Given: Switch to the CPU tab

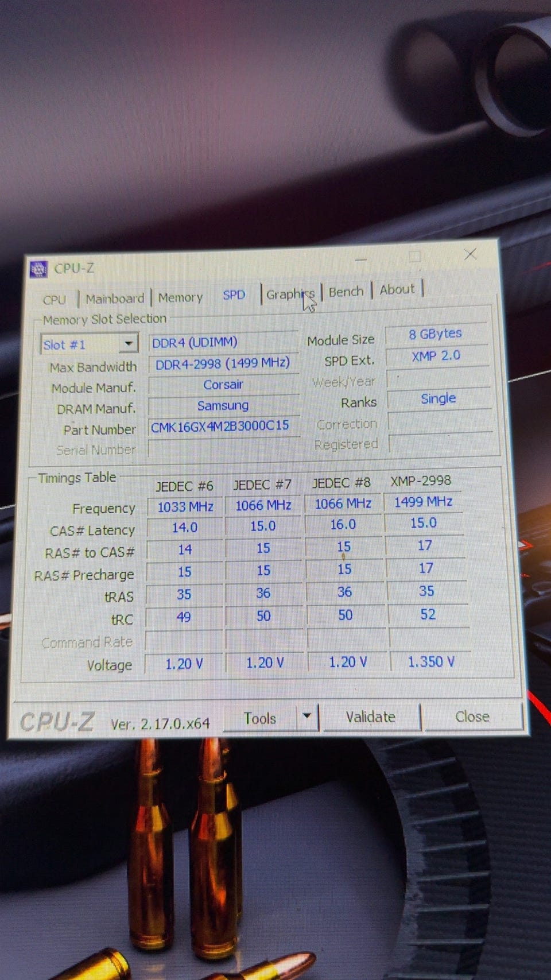Looking at the screenshot, I should [x=55, y=300].
